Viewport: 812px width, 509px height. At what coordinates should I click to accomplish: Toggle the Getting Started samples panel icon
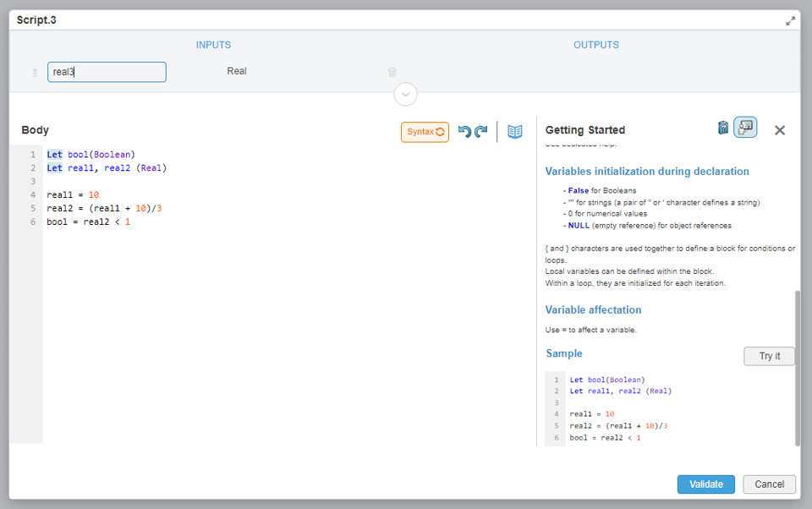click(745, 128)
